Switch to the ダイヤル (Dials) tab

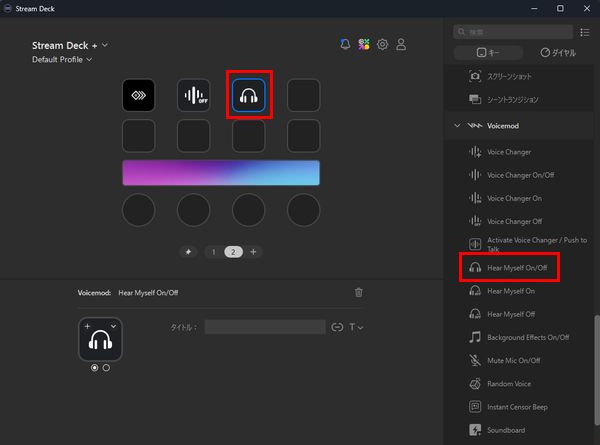pyautogui.click(x=558, y=52)
